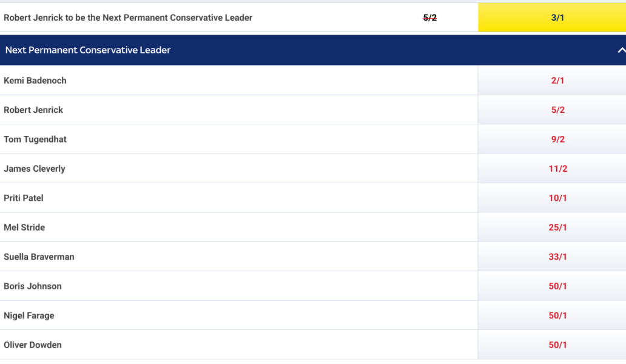
Task: Collapse the Next Permanent Conservative Leader section
Action: pos(621,50)
